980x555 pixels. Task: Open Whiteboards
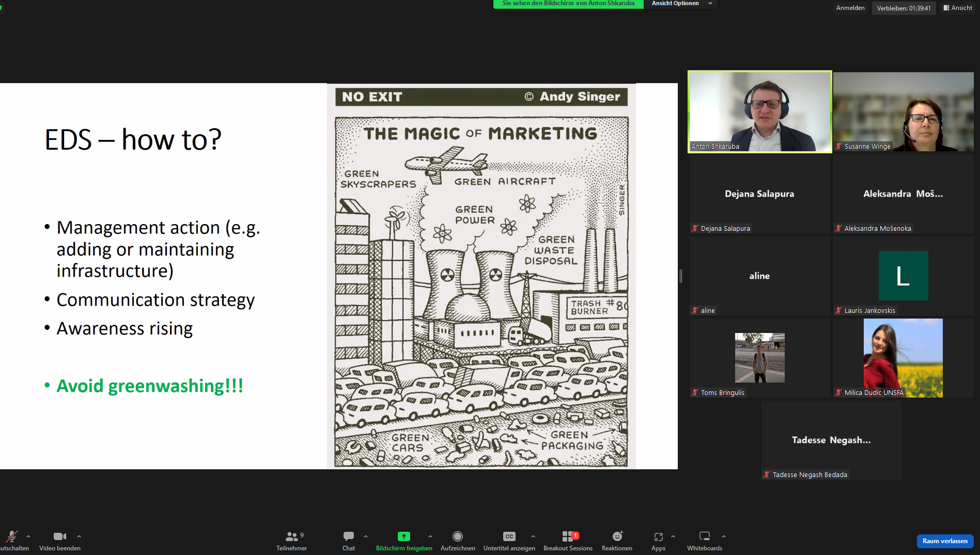tap(705, 541)
